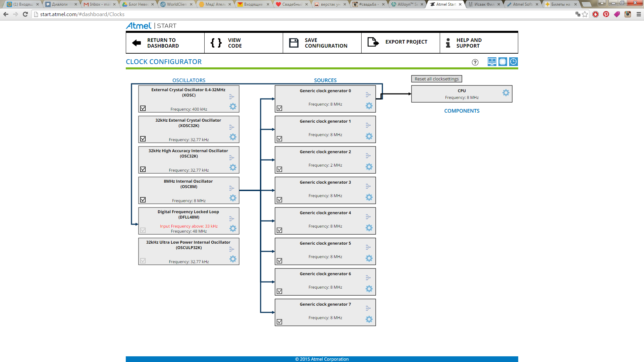Show connections arrow for OSCULP32K oscillator
This screenshot has width=644, height=362.
[231, 249]
